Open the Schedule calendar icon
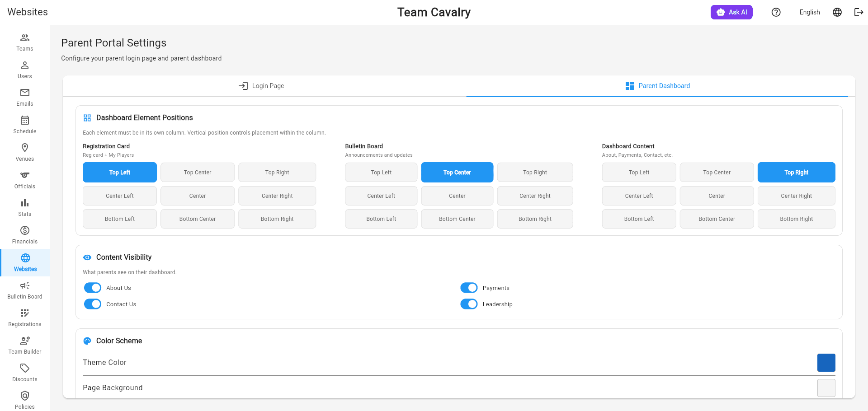This screenshot has height=411, width=868. (25, 120)
